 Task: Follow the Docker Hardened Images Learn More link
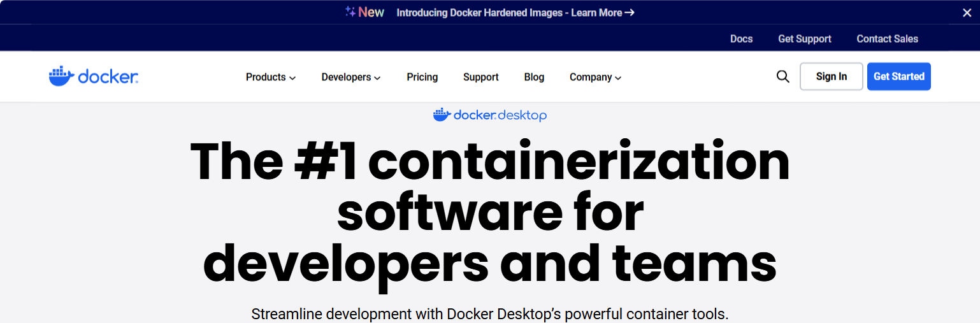coord(515,12)
